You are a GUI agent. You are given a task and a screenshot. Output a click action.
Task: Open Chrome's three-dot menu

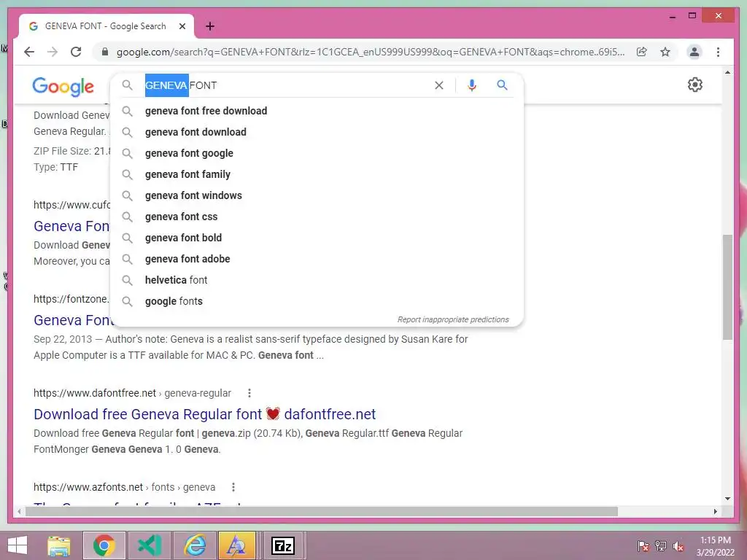[x=718, y=52]
